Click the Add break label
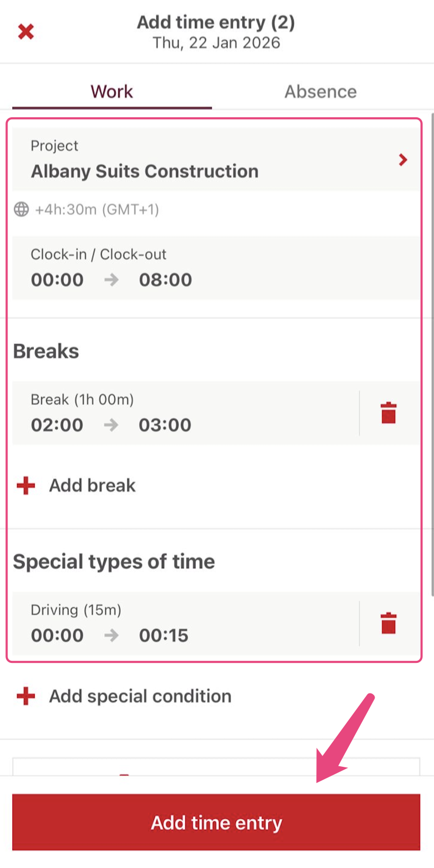This screenshot has width=434, height=868. pyautogui.click(x=93, y=486)
